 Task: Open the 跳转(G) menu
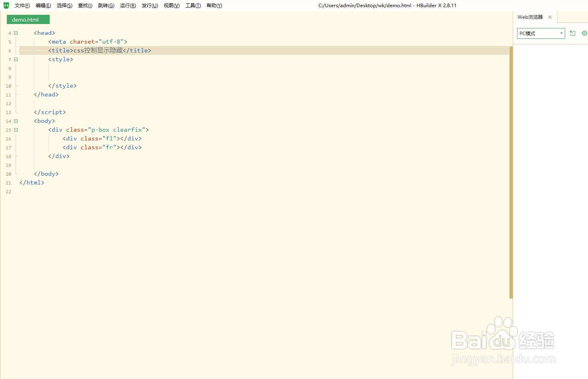point(106,6)
